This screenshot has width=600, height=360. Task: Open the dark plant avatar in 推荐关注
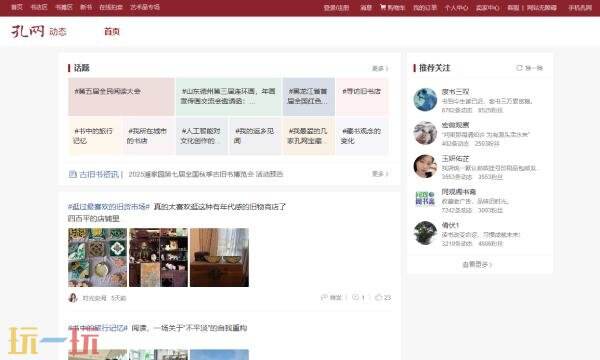[x=425, y=233]
